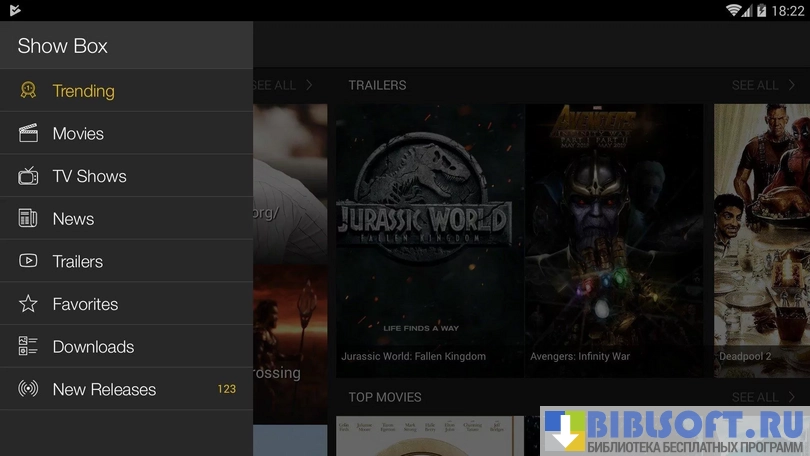Screen dimensions: 810x456
Task: Click See All for Top Movies
Action: 762,397
